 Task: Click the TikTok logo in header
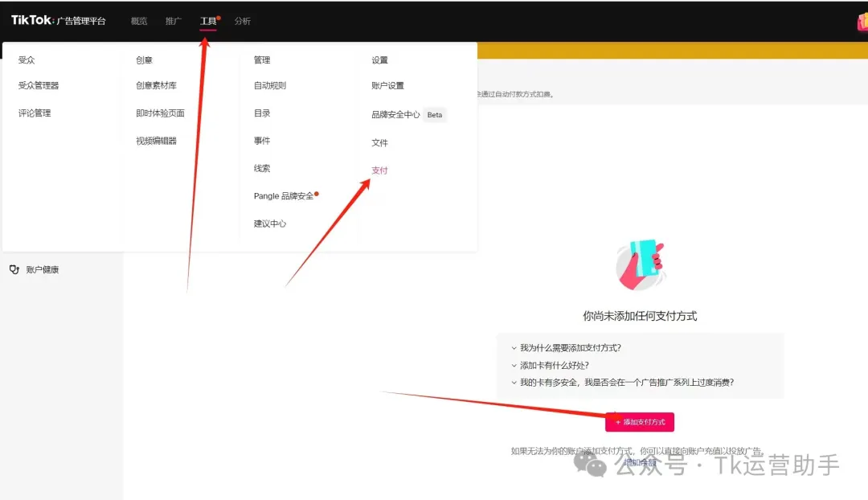click(x=31, y=20)
